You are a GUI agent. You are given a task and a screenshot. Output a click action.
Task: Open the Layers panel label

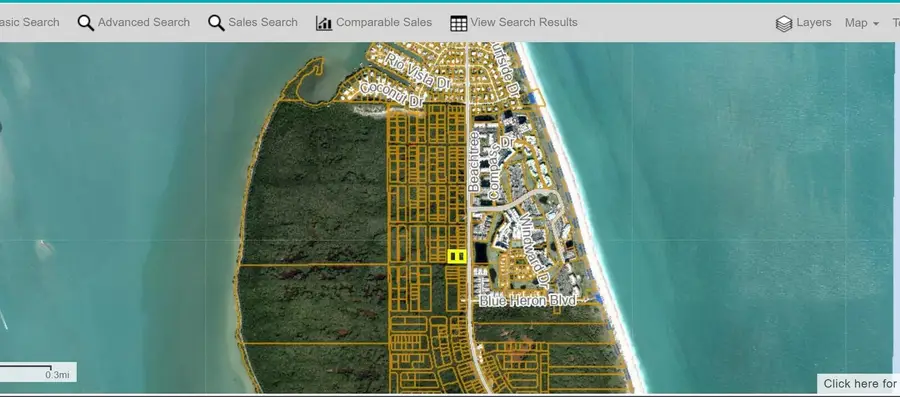pos(814,22)
